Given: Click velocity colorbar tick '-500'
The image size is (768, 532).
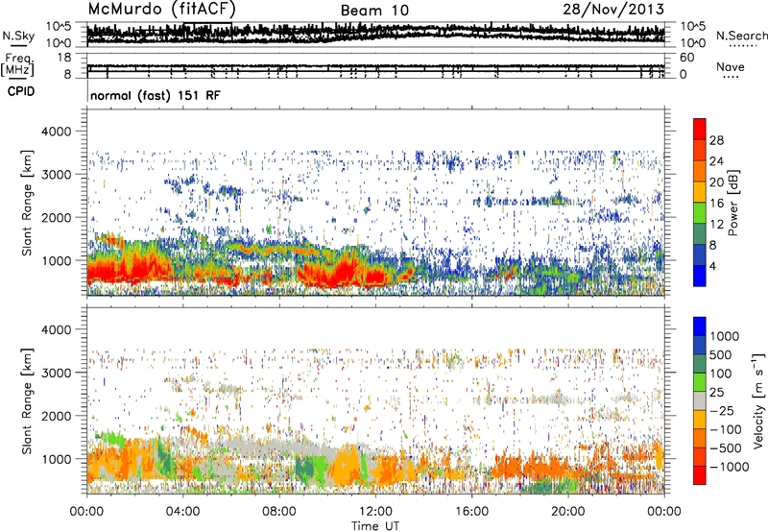Looking at the screenshot, I should coord(726,447).
